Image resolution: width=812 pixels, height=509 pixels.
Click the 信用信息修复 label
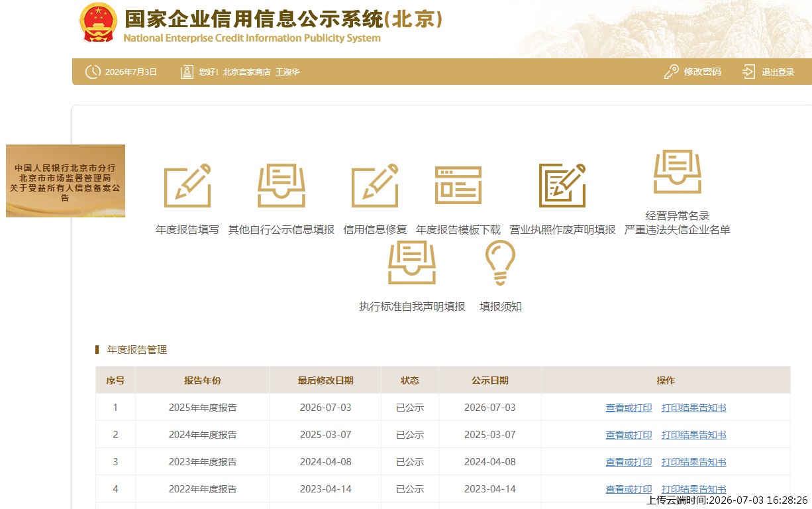(375, 230)
